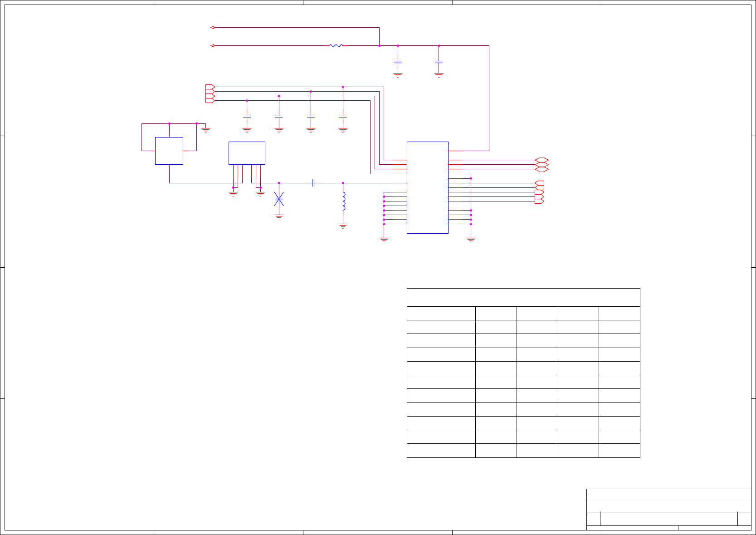Screen dimensions: 756x535
Task: Click the crossed-out component symbol below the wire
Action: tap(279, 199)
